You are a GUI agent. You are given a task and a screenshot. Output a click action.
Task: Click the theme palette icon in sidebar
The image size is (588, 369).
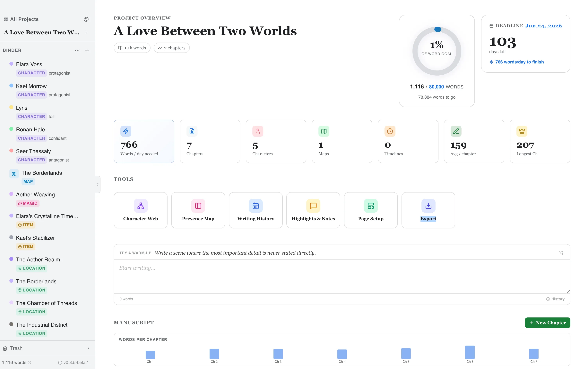click(86, 19)
